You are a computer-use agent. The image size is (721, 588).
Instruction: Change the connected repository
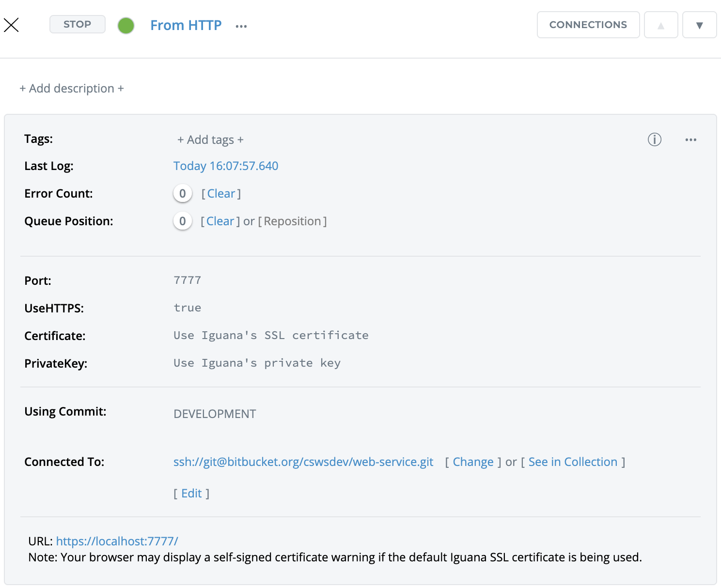tap(473, 462)
